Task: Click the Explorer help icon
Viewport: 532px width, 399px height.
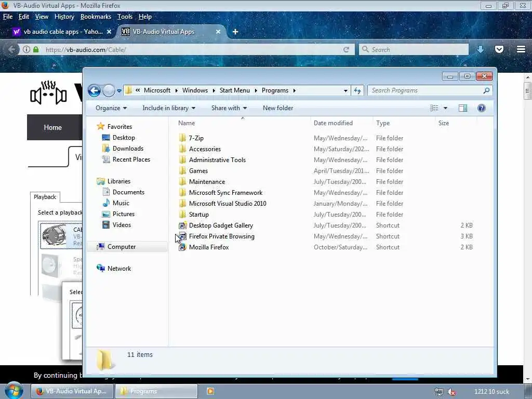Action: click(482, 108)
